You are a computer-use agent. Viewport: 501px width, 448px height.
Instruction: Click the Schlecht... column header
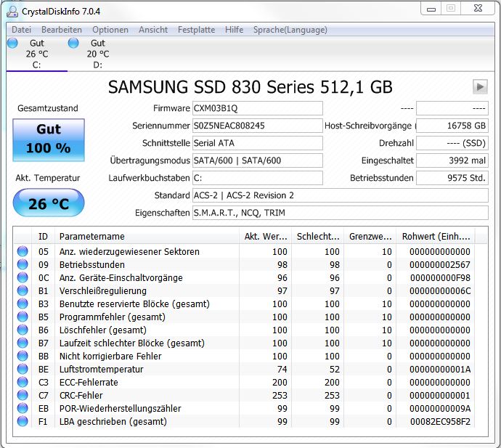[317, 237]
